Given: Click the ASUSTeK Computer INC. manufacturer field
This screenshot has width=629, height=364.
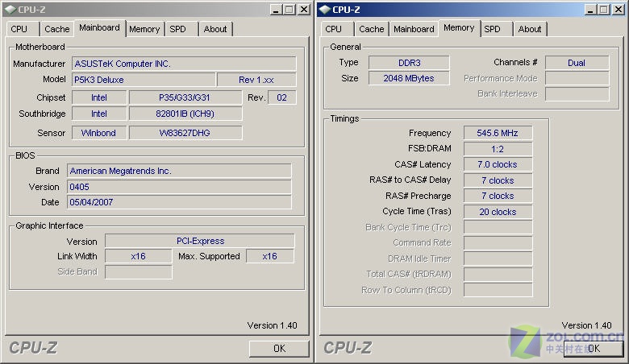Looking at the screenshot, I should [x=184, y=64].
